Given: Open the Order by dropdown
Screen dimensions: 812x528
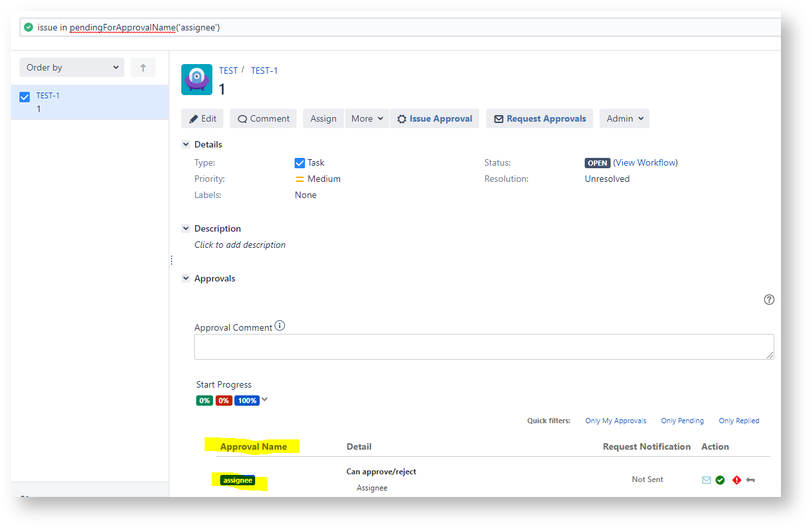Looking at the screenshot, I should point(71,67).
